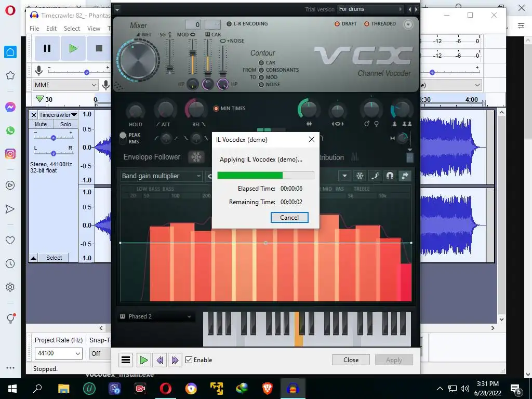
Task: Open Opera sidebar bookmarks heart icon
Action: pos(10,240)
